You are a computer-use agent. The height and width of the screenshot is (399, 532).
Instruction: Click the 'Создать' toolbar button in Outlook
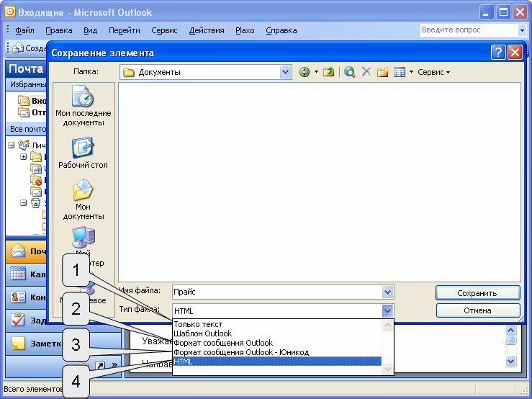(30, 48)
